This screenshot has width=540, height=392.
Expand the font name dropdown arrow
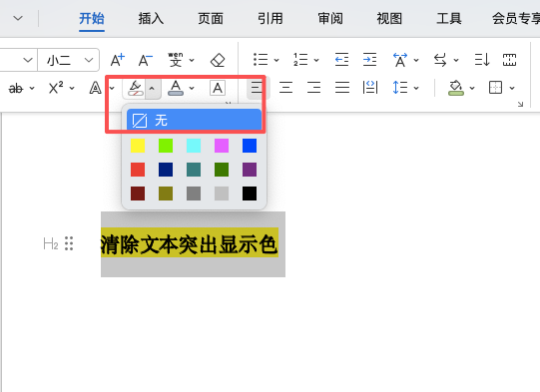(x=28, y=60)
